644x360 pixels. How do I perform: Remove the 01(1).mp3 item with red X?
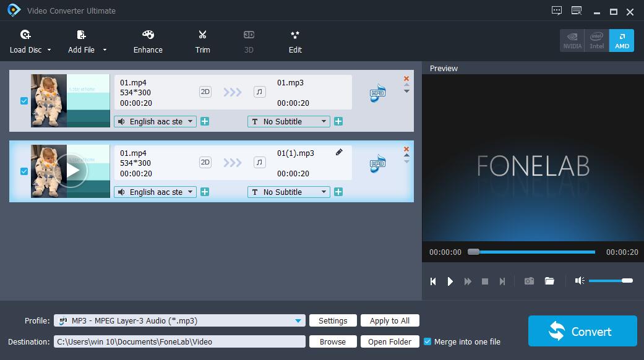pos(406,149)
